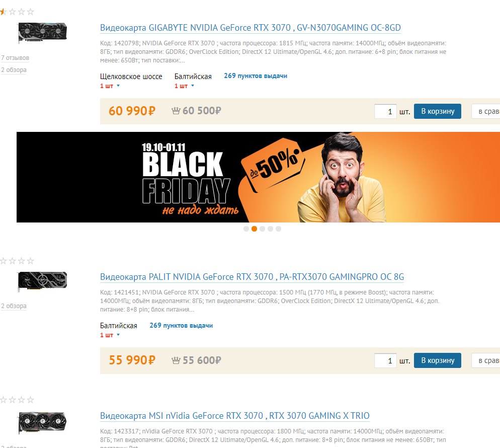
Task: Select the third banner carousel dot
Action: (262, 229)
